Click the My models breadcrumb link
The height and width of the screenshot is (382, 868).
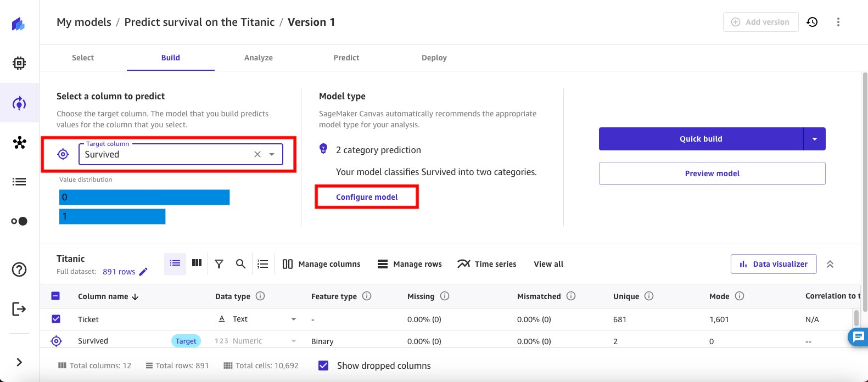click(84, 22)
